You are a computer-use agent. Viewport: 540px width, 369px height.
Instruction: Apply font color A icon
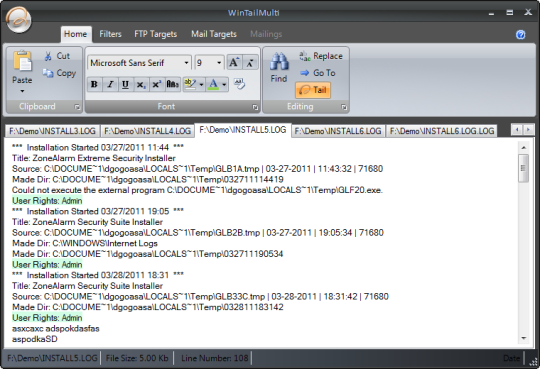click(214, 84)
